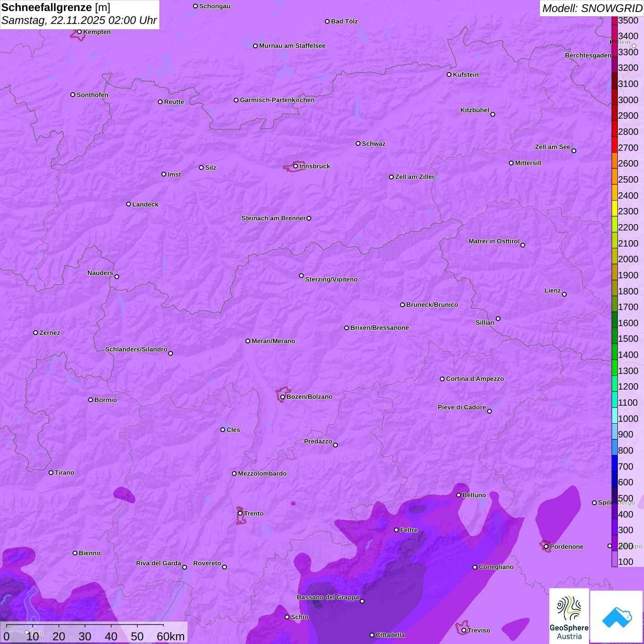This screenshot has height=644, width=644.
Task: Click the 'Zell am Ziller' label
Action: (x=415, y=177)
